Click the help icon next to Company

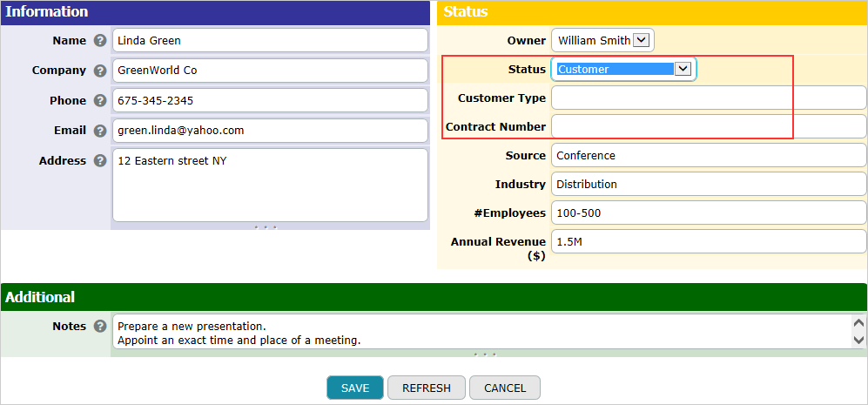pos(99,71)
